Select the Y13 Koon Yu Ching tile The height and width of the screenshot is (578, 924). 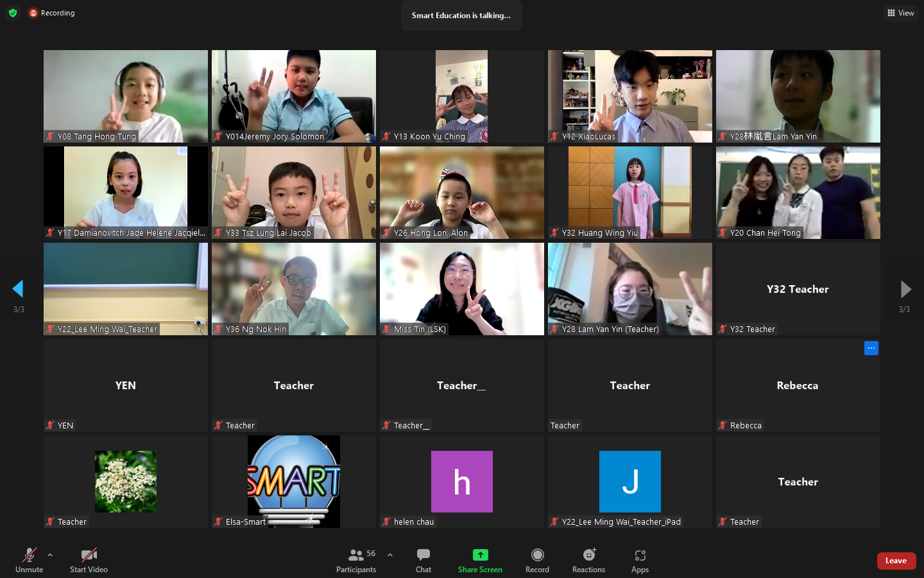click(462, 96)
